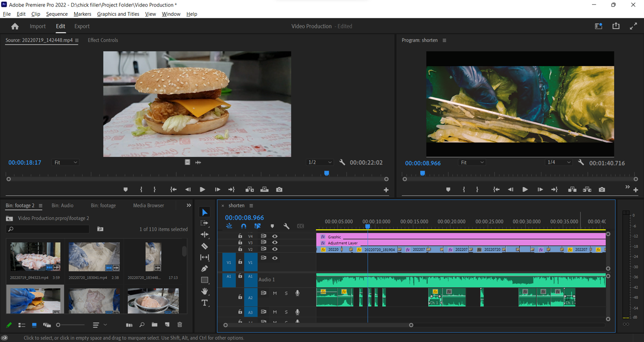Screen dimensions: 644x342
Task: Open the Markers menu
Action: tap(82, 14)
